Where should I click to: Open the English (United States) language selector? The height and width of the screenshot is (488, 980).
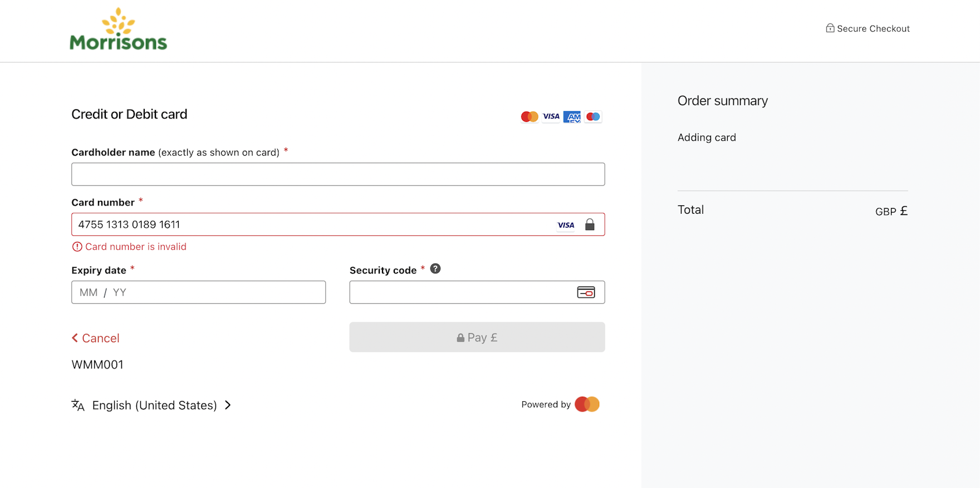pyautogui.click(x=154, y=406)
